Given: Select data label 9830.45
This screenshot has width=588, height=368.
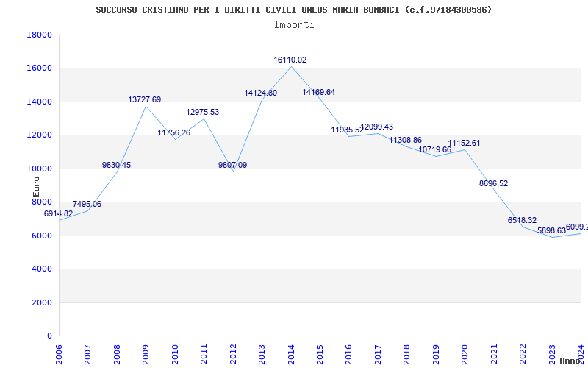Looking at the screenshot, I should pos(117,165).
